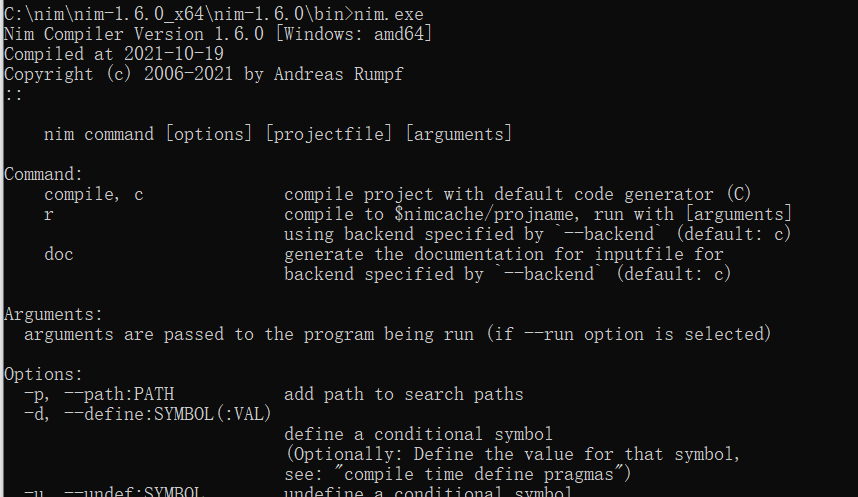Click the 'compile, c' command entry
Viewport: 858px width, 497px height.
[x=94, y=194]
